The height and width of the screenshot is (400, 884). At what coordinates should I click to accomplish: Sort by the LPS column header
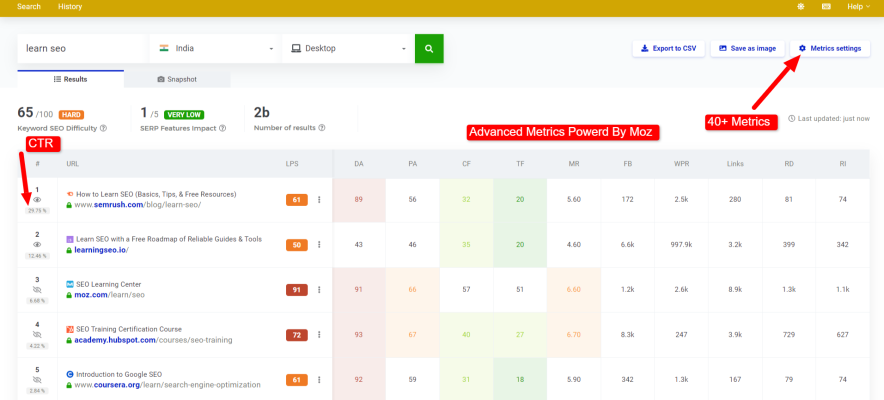coord(292,164)
